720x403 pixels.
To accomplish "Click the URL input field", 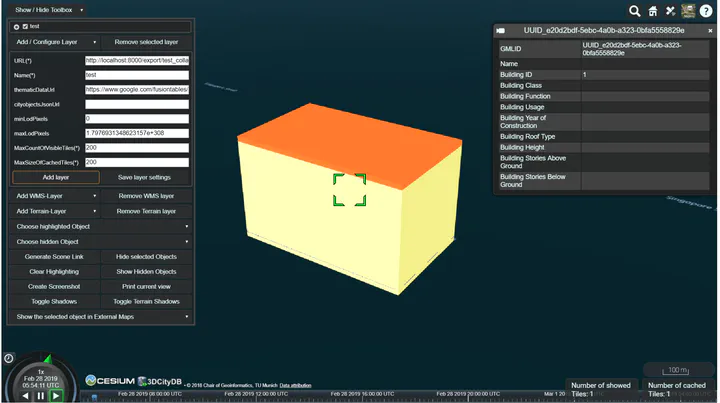I will (x=137, y=61).
